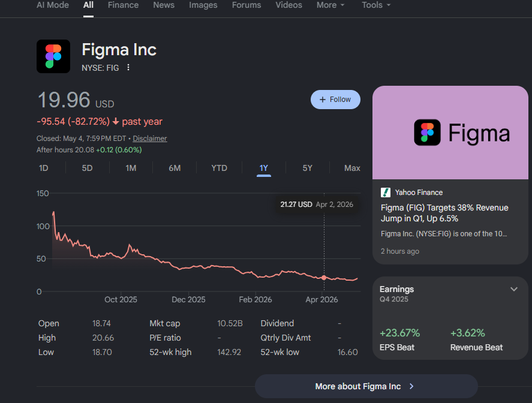Click the price peak at chart start
532x403 pixels.
click(53, 212)
